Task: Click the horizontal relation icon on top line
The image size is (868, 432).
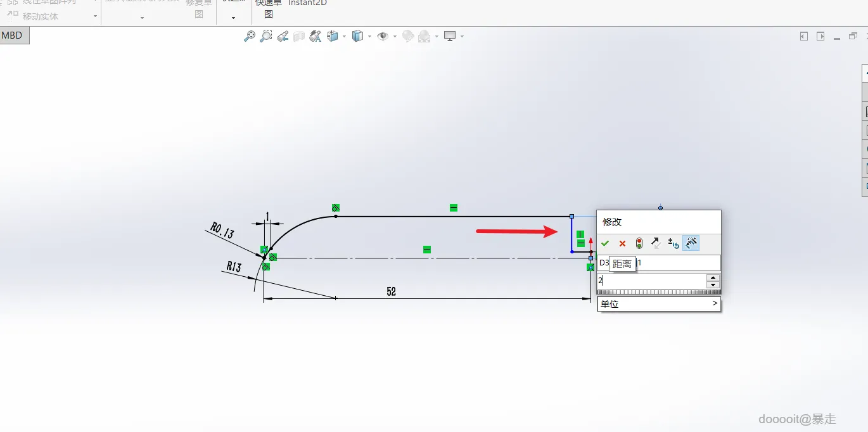Action: click(454, 208)
